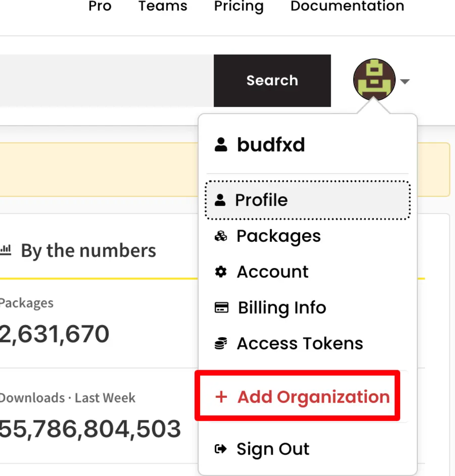
Task: Click the plus icon for Add Organization
Action: (221, 397)
